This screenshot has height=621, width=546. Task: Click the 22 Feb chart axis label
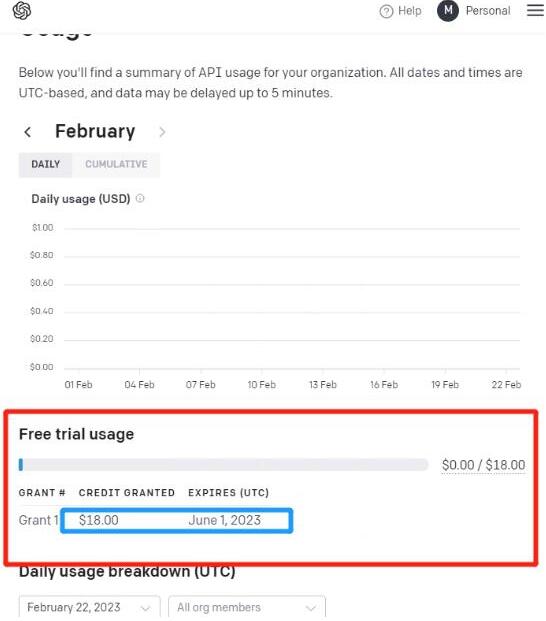(x=506, y=385)
